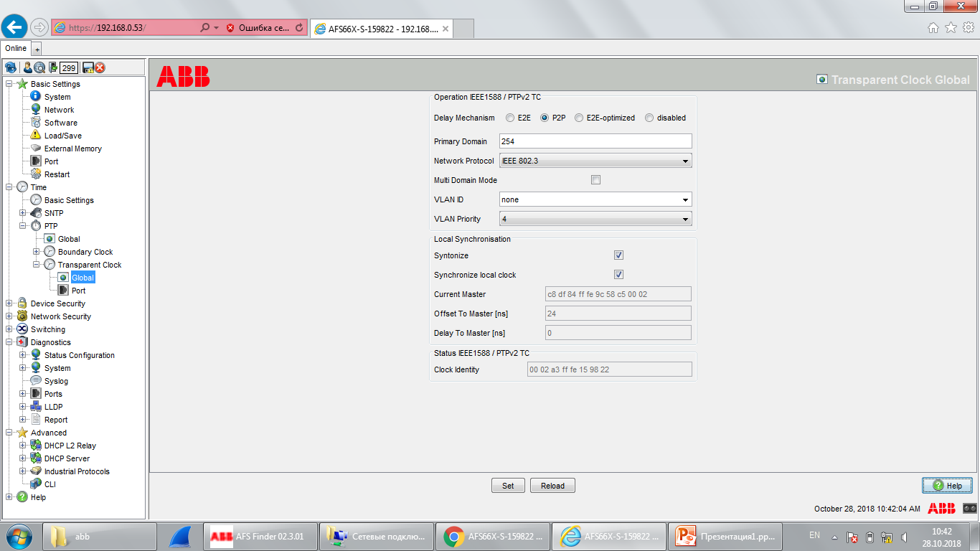The width and height of the screenshot is (980, 551).
Task: Open Basic Settings under Time
Action: [x=69, y=200]
